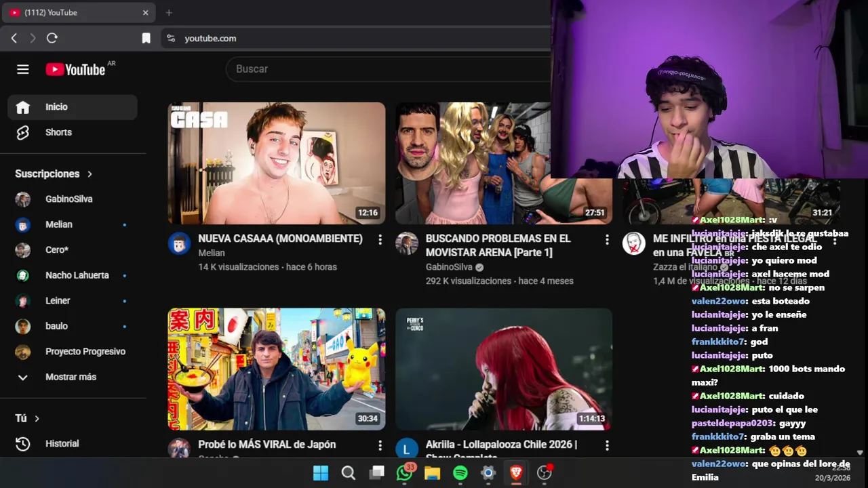The height and width of the screenshot is (488, 868).
Task: Play Probé lo MÁS VIRAL de Japón thumbnail
Action: pos(277,369)
